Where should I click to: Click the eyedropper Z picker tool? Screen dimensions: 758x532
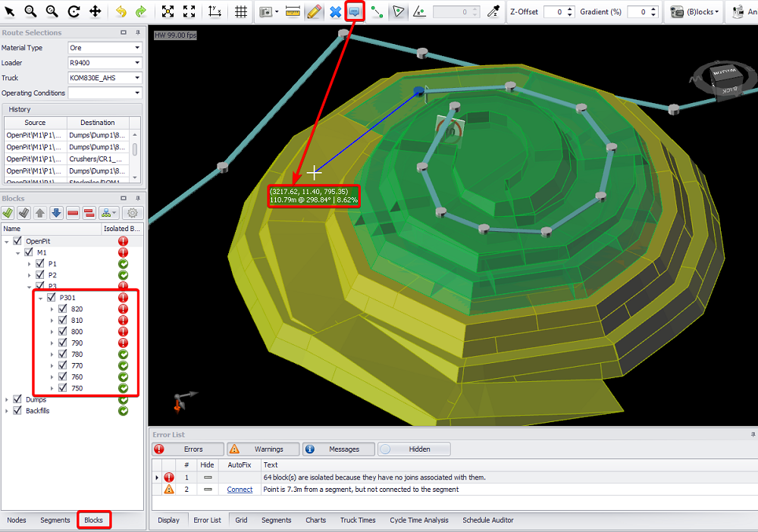(x=493, y=11)
